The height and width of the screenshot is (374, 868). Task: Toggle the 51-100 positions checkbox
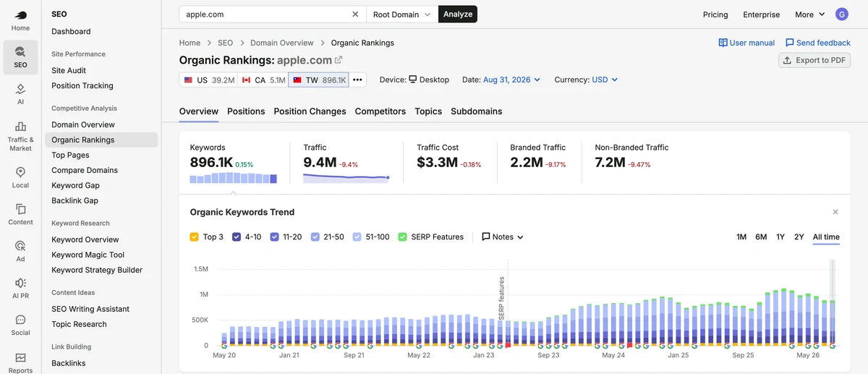[357, 237]
